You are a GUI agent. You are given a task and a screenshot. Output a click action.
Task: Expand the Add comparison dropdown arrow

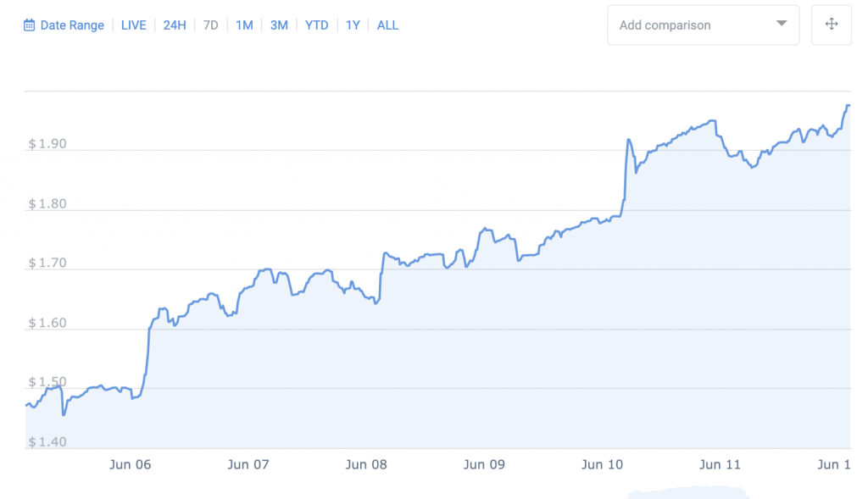pos(782,24)
